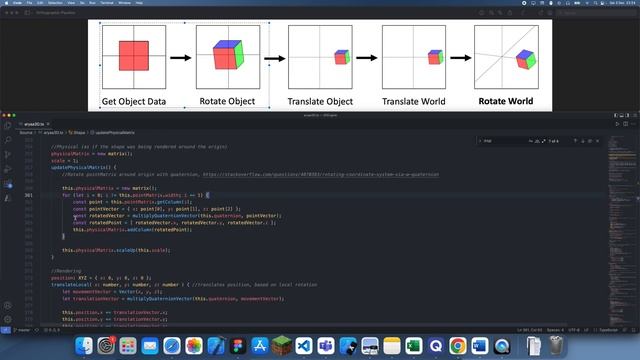Click the search field in Preview toolbar
This screenshot has width=640, height=360.
point(595,13)
